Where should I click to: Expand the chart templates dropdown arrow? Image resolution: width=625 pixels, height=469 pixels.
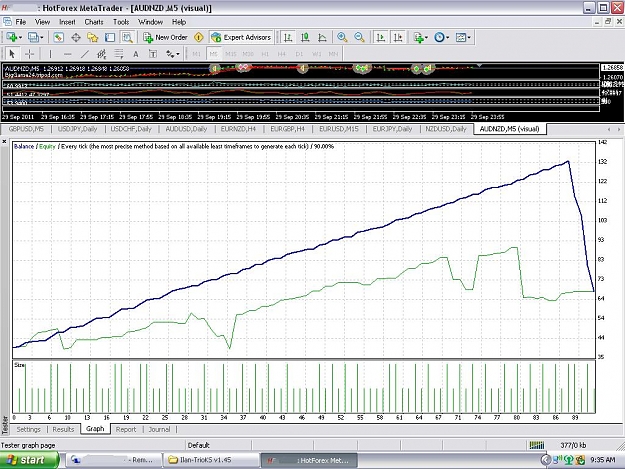click(x=469, y=37)
